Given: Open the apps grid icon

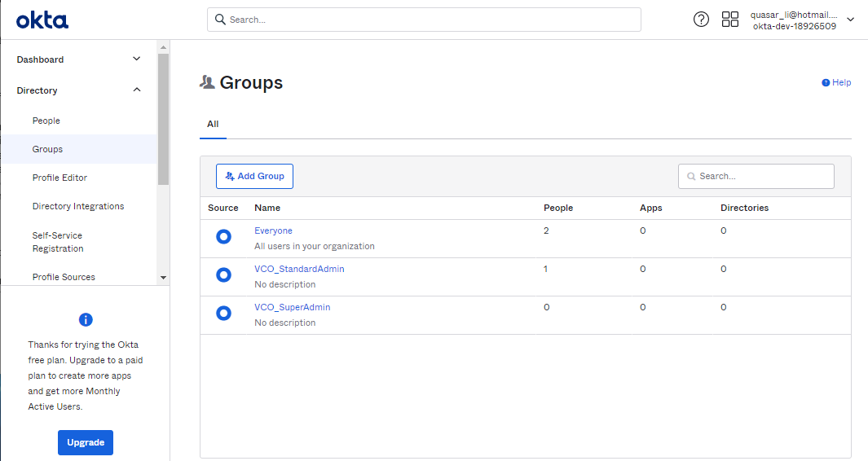Looking at the screenshot, I should pyautogui.click(x=730, y=20).
